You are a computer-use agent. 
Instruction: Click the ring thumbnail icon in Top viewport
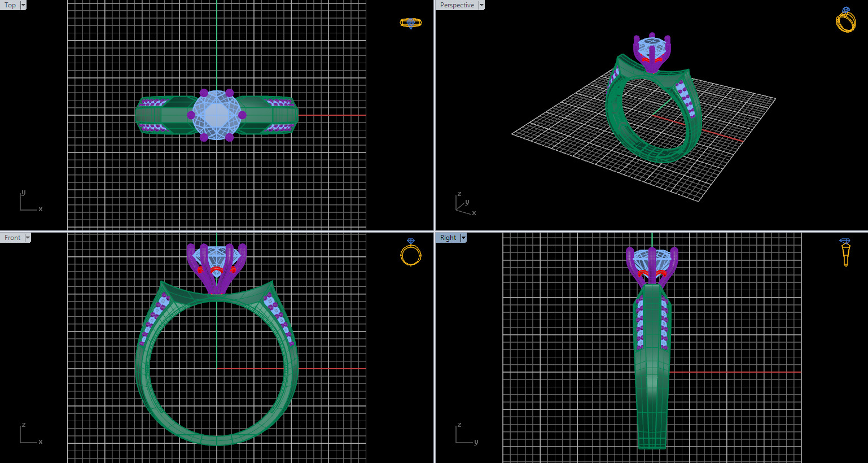[x=411, y=23]
